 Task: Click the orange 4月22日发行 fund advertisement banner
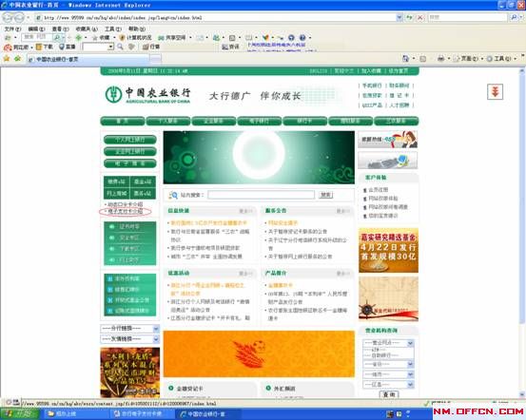coord(388,251)
